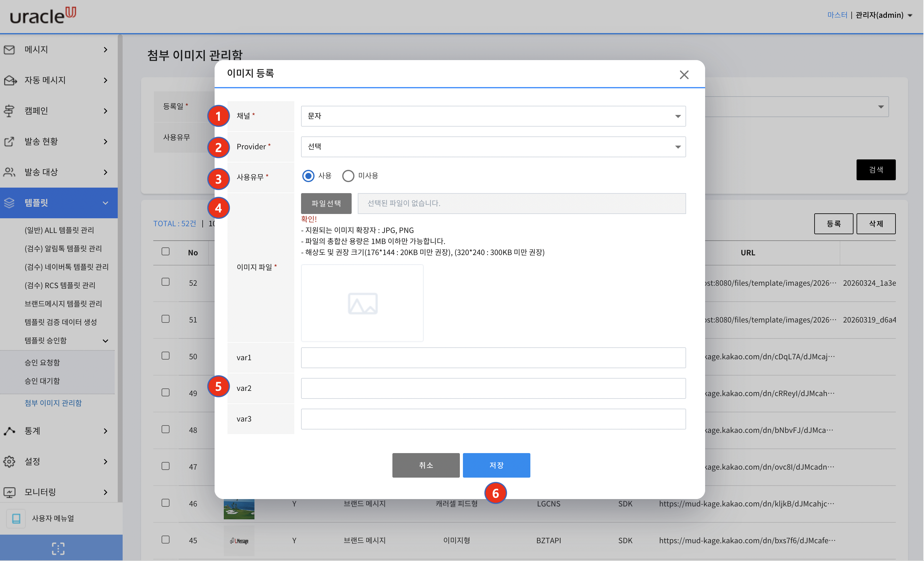Click the 자동 메시지 open-envelope icon
Screen dimensions: 924x561
point(10,80)
